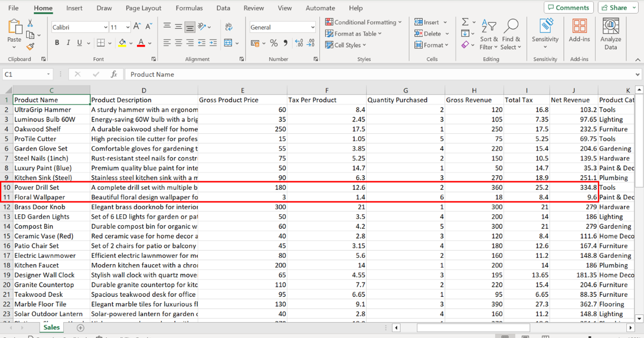Toggle center horizontal alignment
The width and height of the screenshot is (644, 338).
coord(178,43)
